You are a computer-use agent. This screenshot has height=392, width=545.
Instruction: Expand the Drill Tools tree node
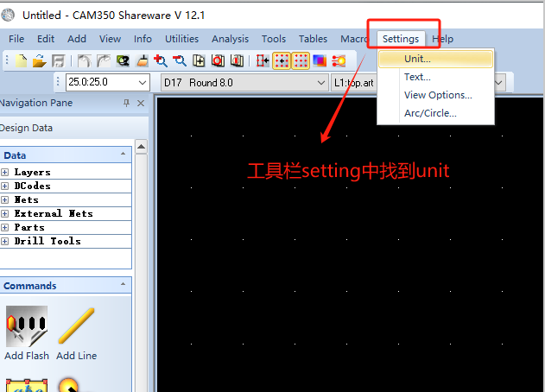(5, 241)
